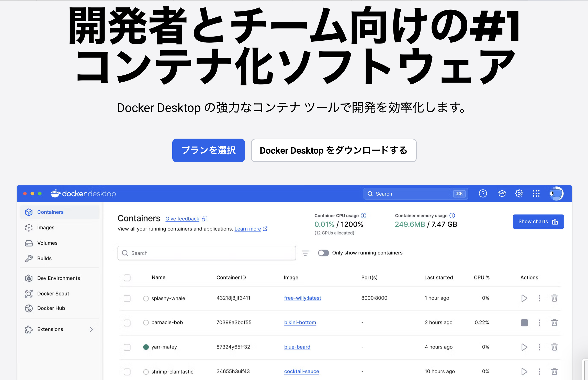The image size is (588, 380).
Task: Check the yarr-matey row checkbox
Action: point(127,347)
